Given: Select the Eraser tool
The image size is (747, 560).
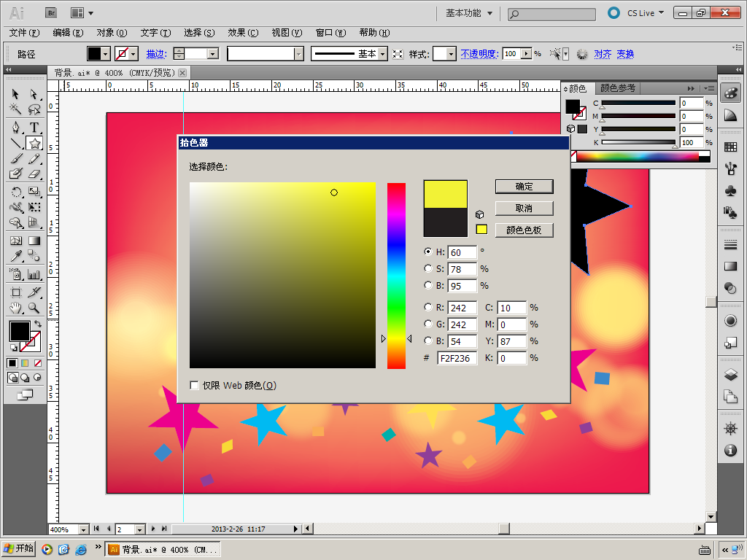Looking at the screenshot, I should pyautogui.click(x=34, y=174).
